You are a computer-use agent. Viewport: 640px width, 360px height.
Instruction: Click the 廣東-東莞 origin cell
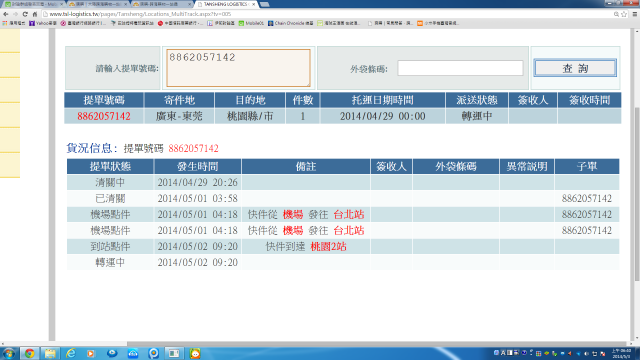(179, 116)
